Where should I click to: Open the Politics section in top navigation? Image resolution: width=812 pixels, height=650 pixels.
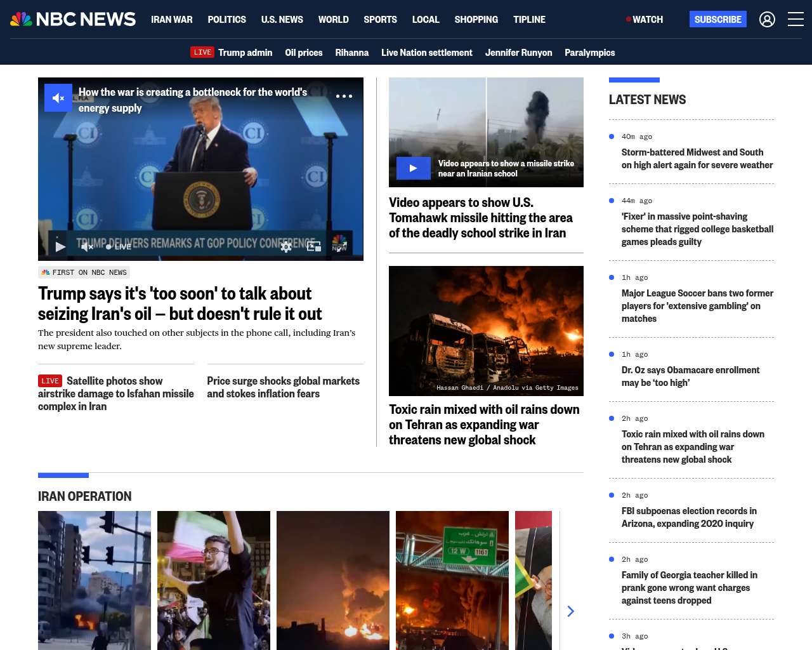(x=226, y=20)
